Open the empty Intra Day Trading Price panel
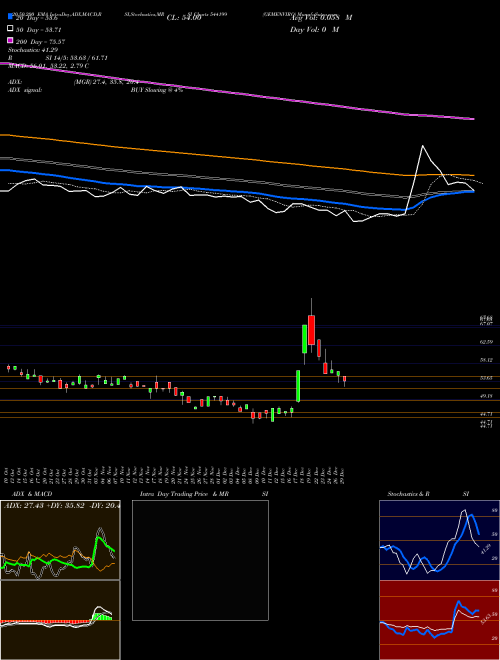 (200, 560)
